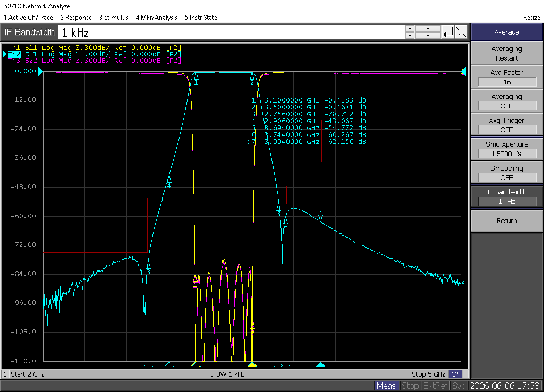Click marker readout 3.1000000 GHz -0.4283 dB
Image resolution: width=544 pixels, height=392 pixels.
pyautogui.click(x=309, y=100)
